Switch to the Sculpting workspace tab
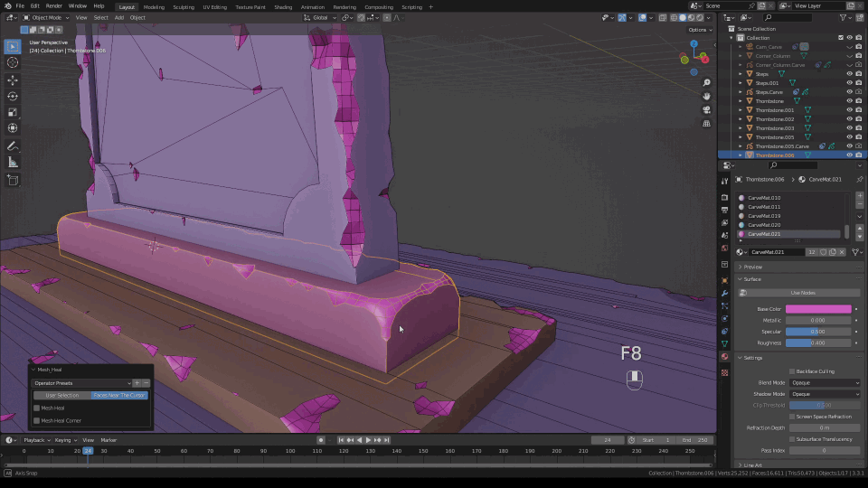The image size is (868, 488). (x=184, y=6)
